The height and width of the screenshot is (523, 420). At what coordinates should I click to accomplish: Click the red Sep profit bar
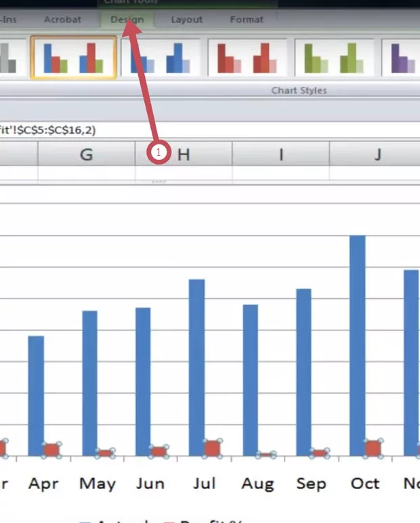[x=319, y=453]
